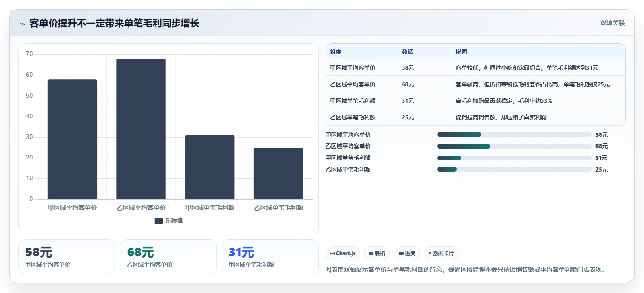Click the y-axis tick value 10
644x293 pixels.
29,178
